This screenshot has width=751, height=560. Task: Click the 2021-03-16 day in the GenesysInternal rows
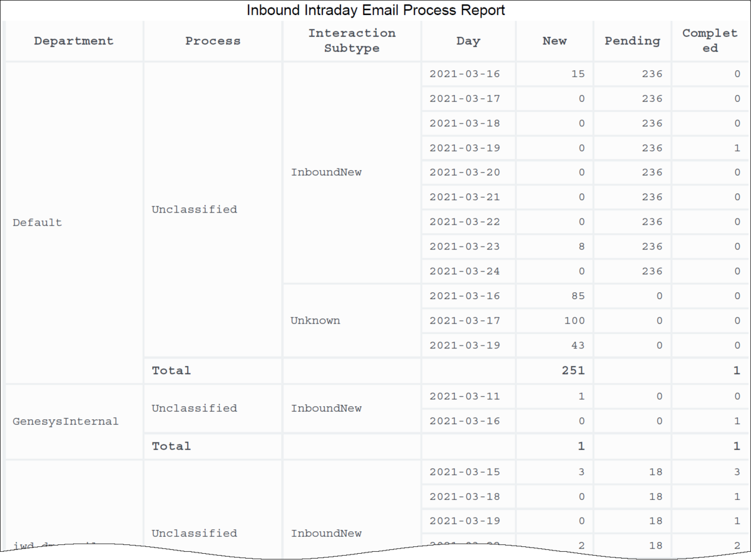[468, 421]
